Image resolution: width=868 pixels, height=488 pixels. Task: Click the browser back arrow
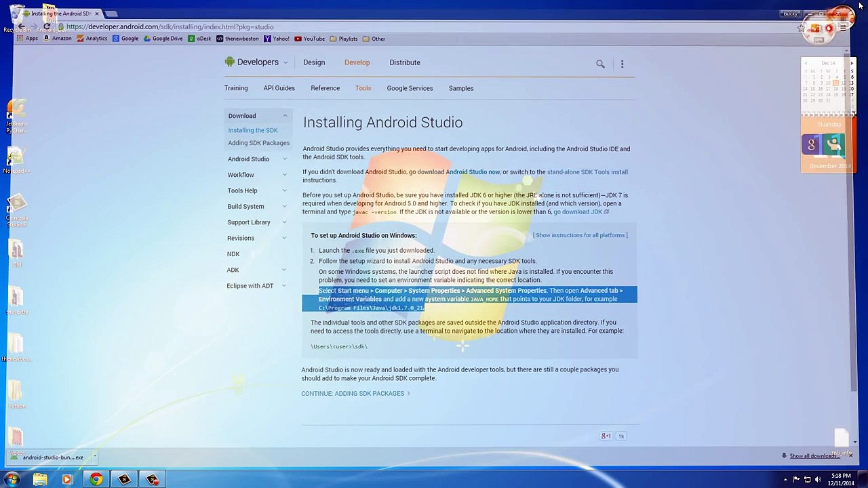coord(21,26)
